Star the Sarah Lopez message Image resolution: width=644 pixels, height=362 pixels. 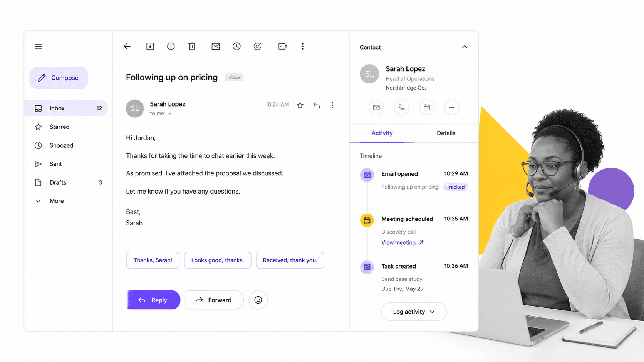click(300, 105)
